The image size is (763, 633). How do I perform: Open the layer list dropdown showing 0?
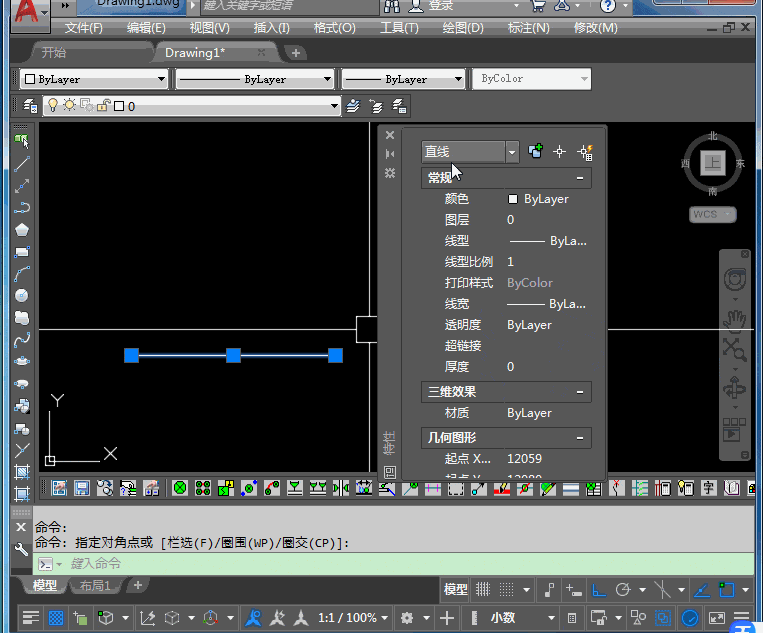coord(192,106)
